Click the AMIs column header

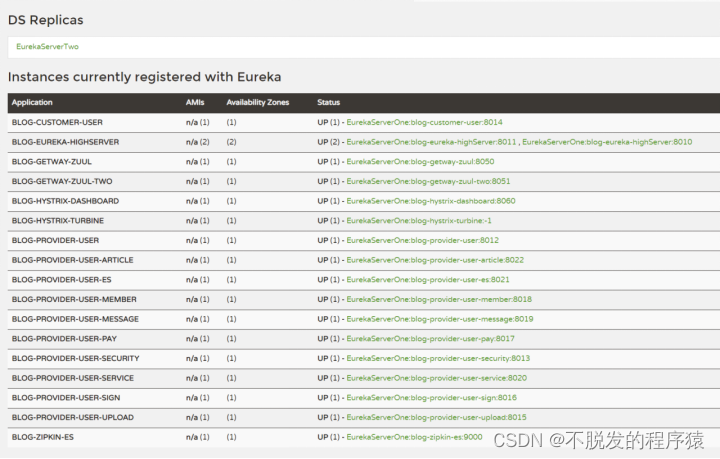point(195,102)
